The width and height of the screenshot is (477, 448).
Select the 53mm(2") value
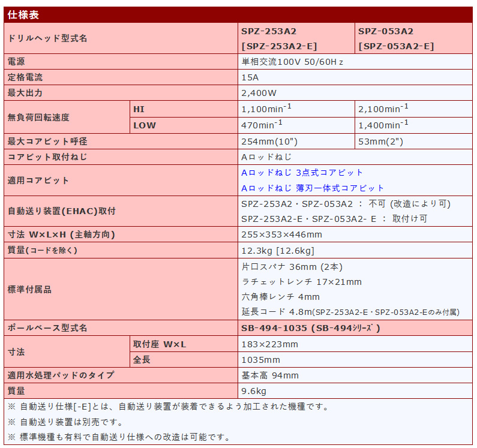380,142
